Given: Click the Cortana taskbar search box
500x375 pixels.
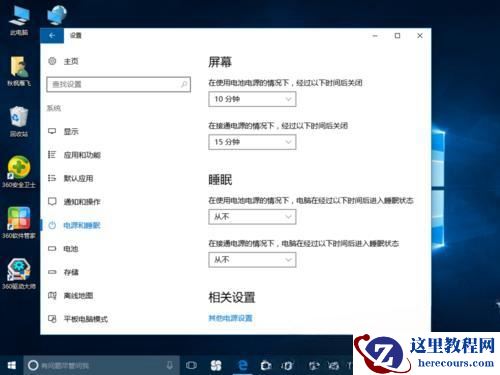Looking at the screenshot, I should tap(102, 365).
